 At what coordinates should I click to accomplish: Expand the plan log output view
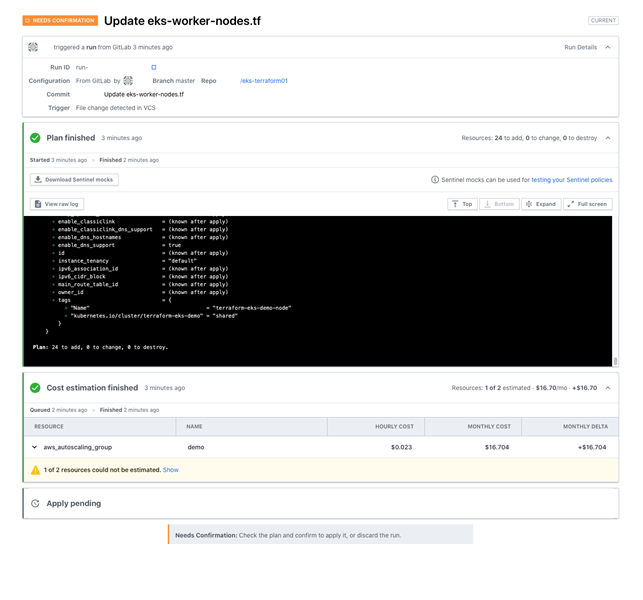pyautogui.click(x=540, y=204)
